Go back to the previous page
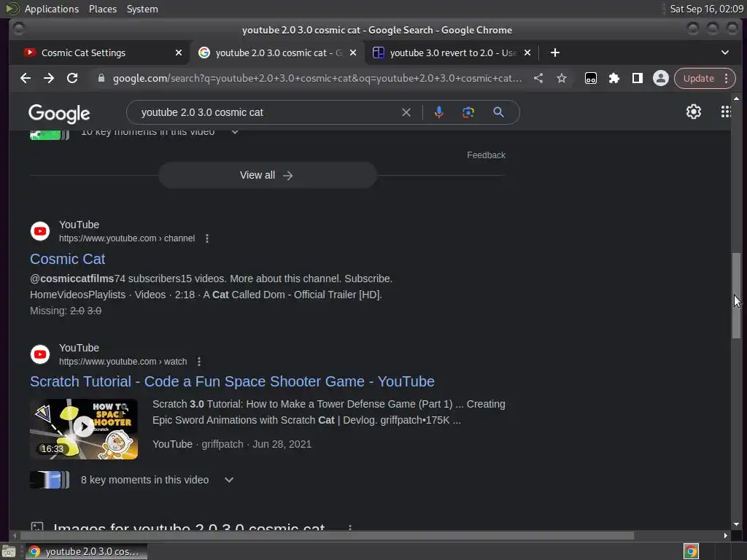 point(26,78)
